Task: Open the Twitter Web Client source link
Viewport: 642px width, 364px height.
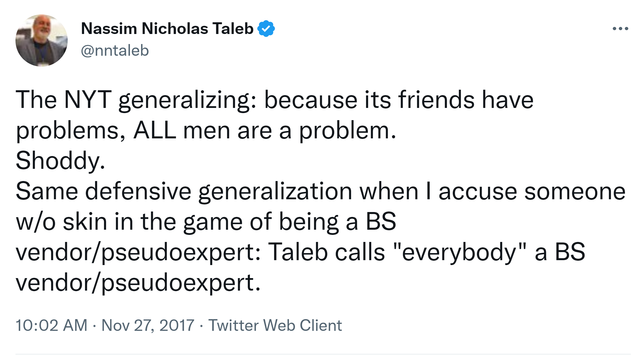Action: click(x=275, y=325)
